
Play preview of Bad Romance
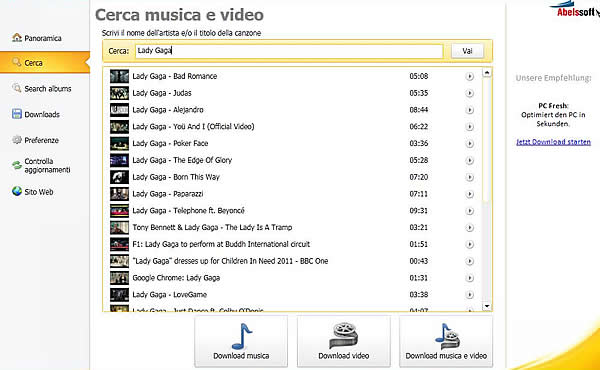pos(470,77)
